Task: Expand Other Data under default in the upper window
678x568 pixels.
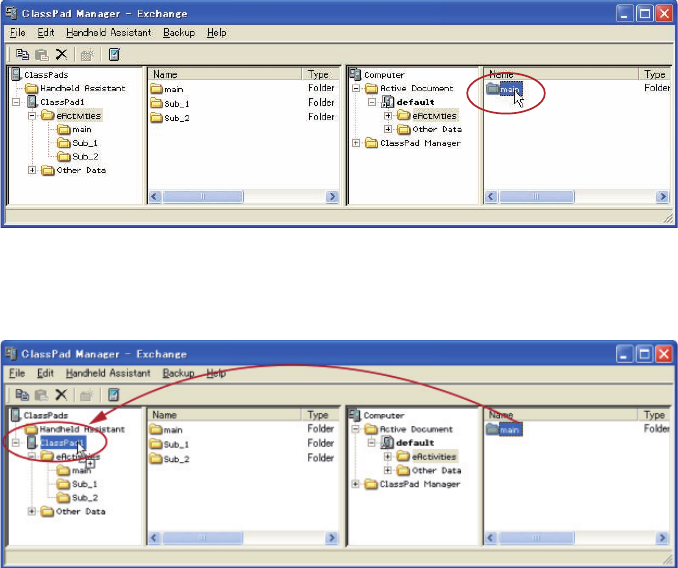Action: (388, 129)
